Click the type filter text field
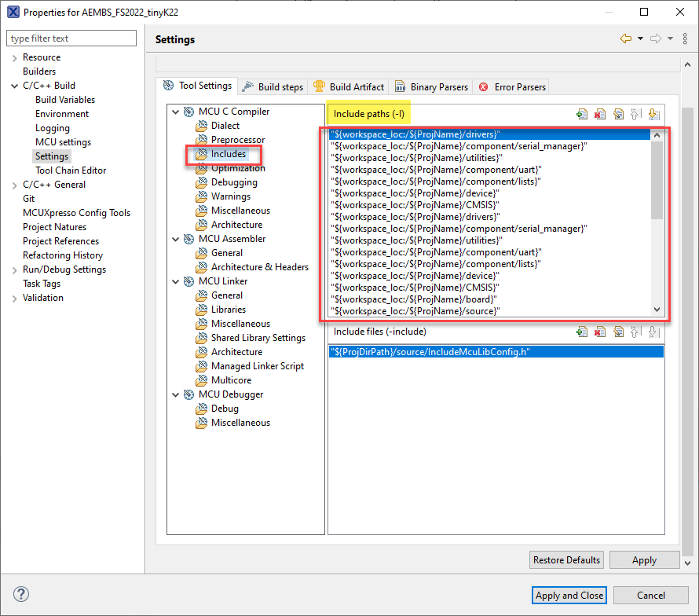Screen dimensions: 699x616 (x=71, y=38)
